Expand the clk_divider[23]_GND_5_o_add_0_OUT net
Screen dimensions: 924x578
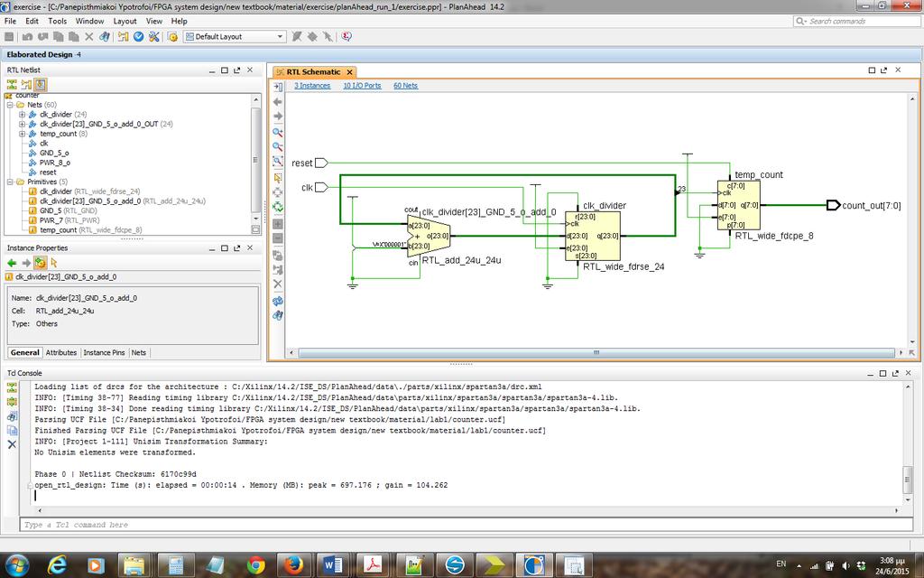(x=22, y=124)
